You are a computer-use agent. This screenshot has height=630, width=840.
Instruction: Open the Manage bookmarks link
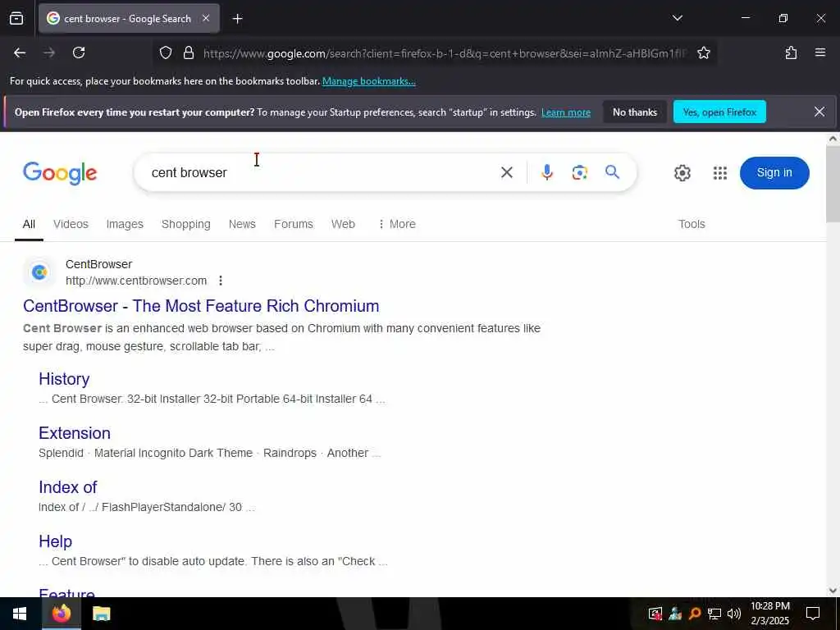(x=368, y=81)
